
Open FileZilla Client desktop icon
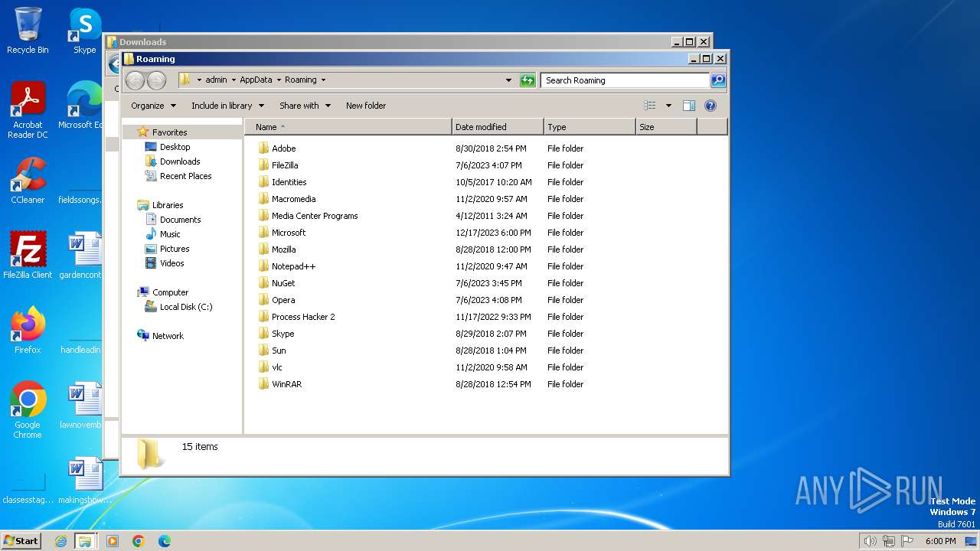(28, 256)
